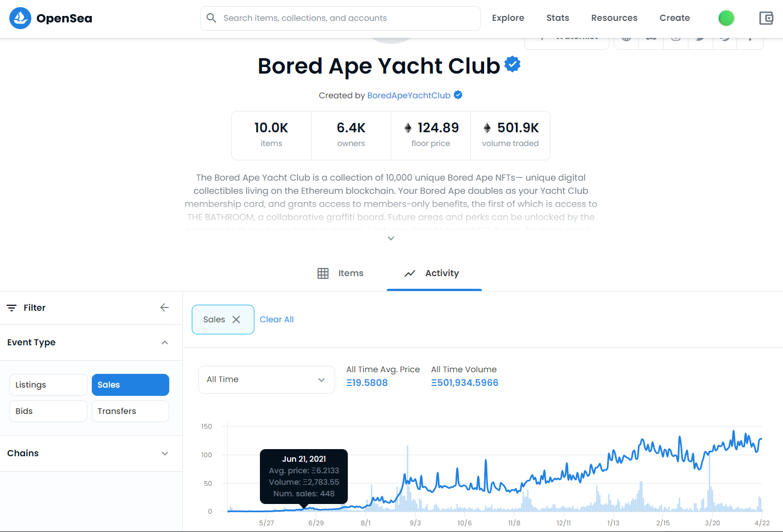Viewport: 783px width, 532px height.
Task: Switch to the Items tab
Action: pos(340,273)
